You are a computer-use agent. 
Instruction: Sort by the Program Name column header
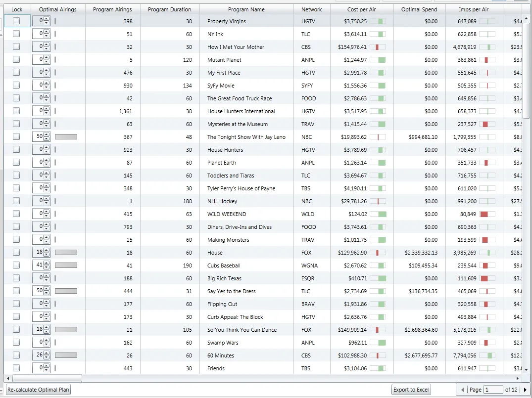(x=246, y=9)
